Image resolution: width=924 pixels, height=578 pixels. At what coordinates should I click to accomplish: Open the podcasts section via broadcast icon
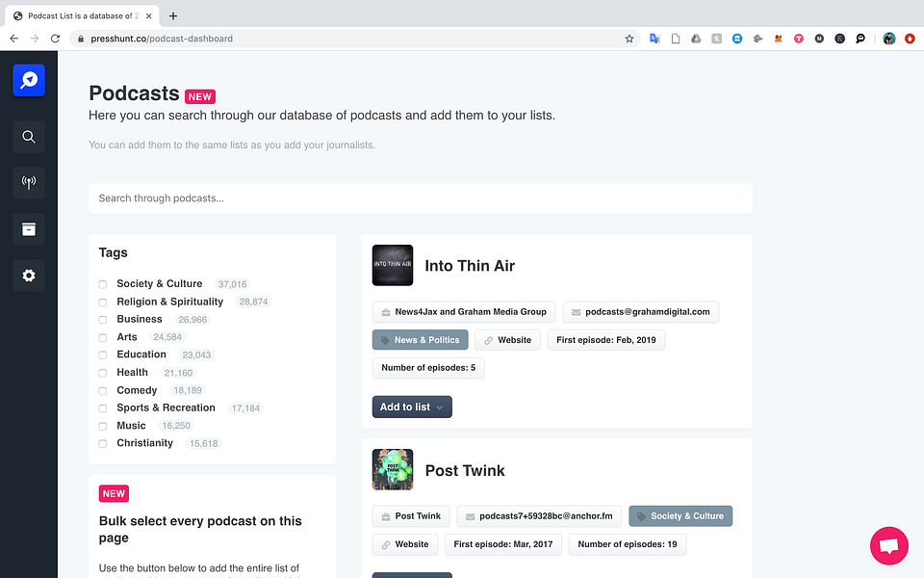pyautogui.click(x=29, y=183)
